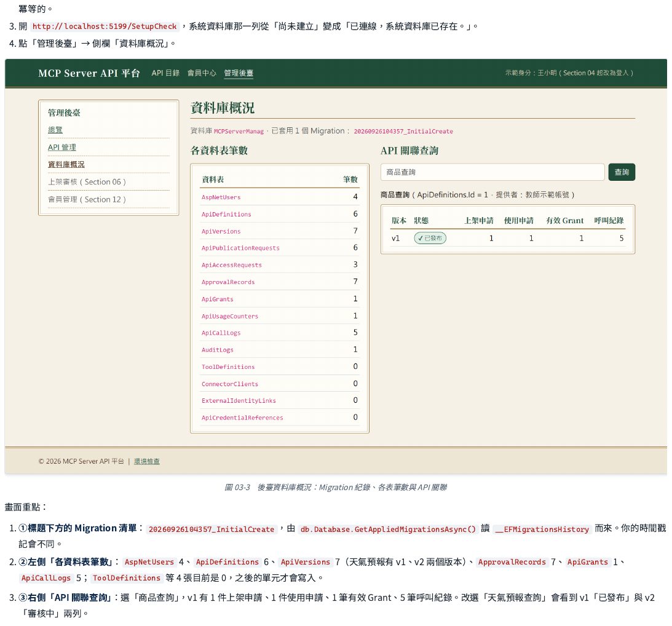Open the API 目錄 nav item

(x=165, y=73)
